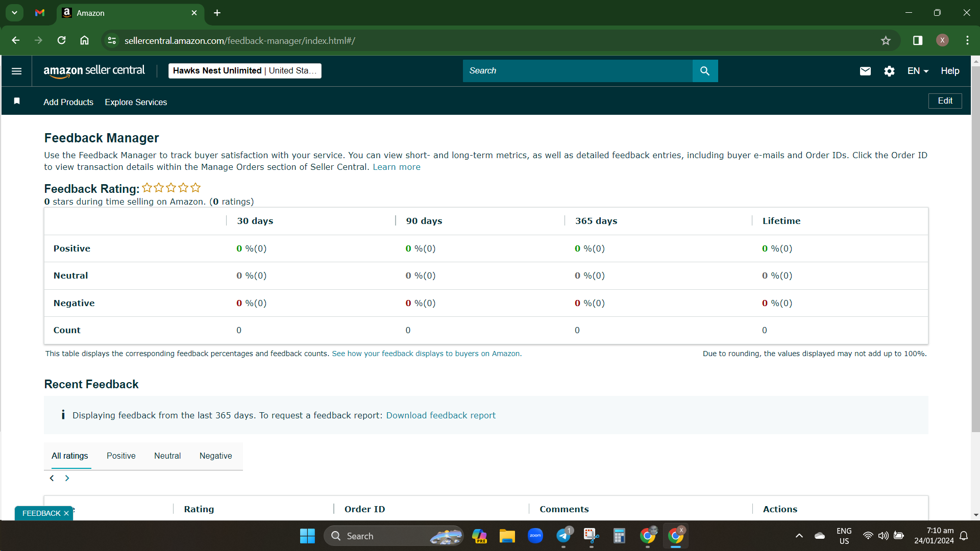Open a new browser tab
This screenshot has width=980, height=551.
217,13
